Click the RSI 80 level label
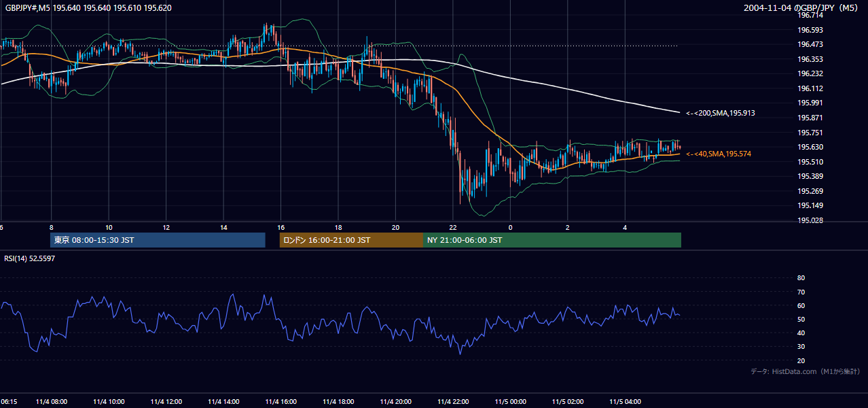Image resolution: width=868 pixels, height=408 pixels. click(801, 278)
